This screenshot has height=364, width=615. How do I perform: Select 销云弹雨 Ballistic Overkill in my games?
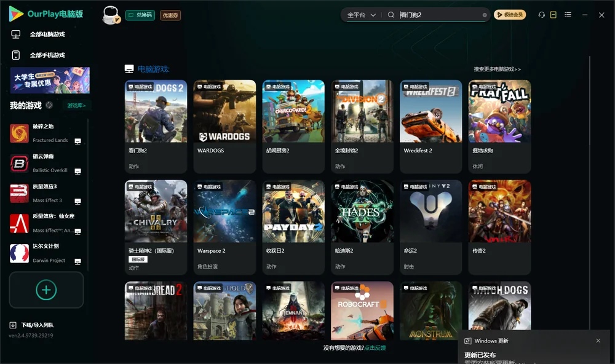tap(46, 164)
